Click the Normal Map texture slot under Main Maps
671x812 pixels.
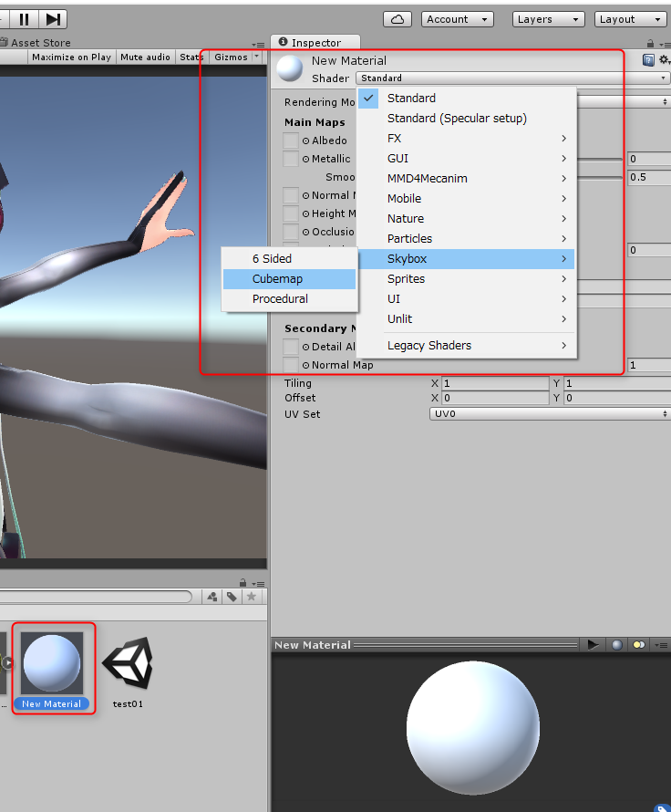[x=291, y=195]
